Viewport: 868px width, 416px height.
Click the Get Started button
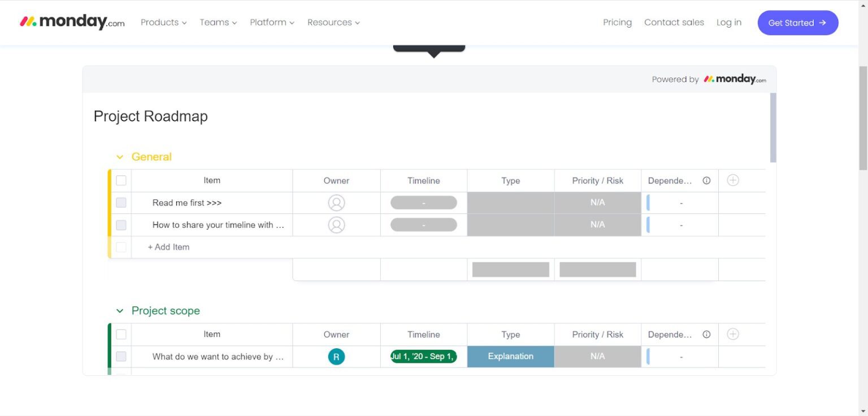tap(797, 23)
